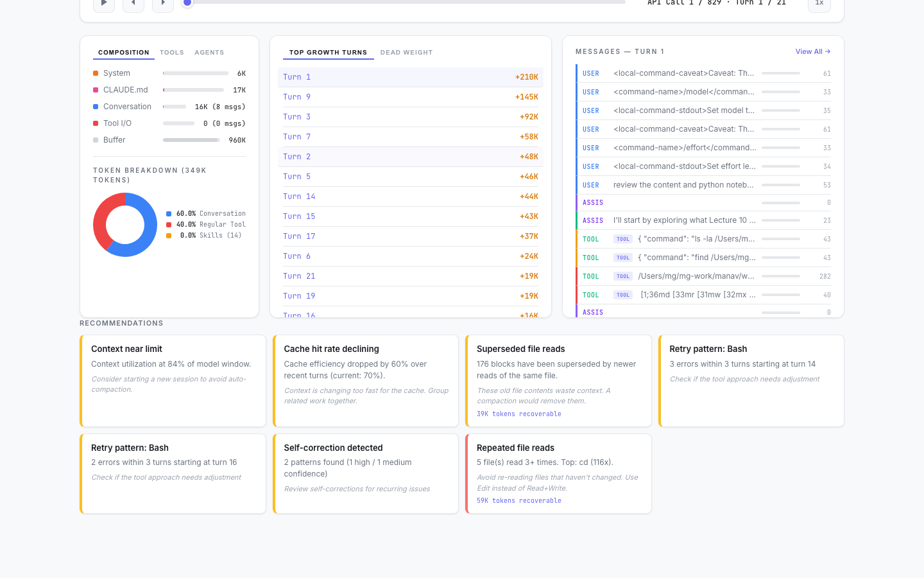Open the user message '<command-name>/effort</command...'
The height and width of the screenshot is (578, 924).
[704, 148]
